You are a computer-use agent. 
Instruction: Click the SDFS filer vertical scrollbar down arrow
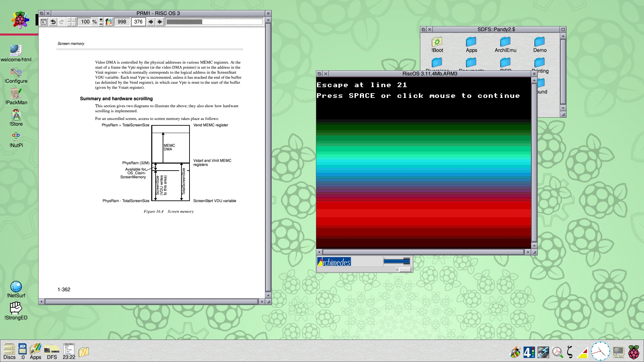[563, 108]
